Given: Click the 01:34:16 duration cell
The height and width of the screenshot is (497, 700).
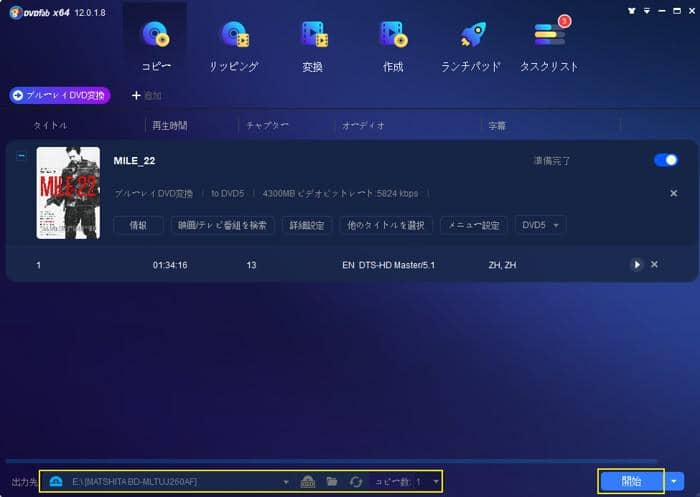Looking at the screenshot, I should (x=170, y=265).
